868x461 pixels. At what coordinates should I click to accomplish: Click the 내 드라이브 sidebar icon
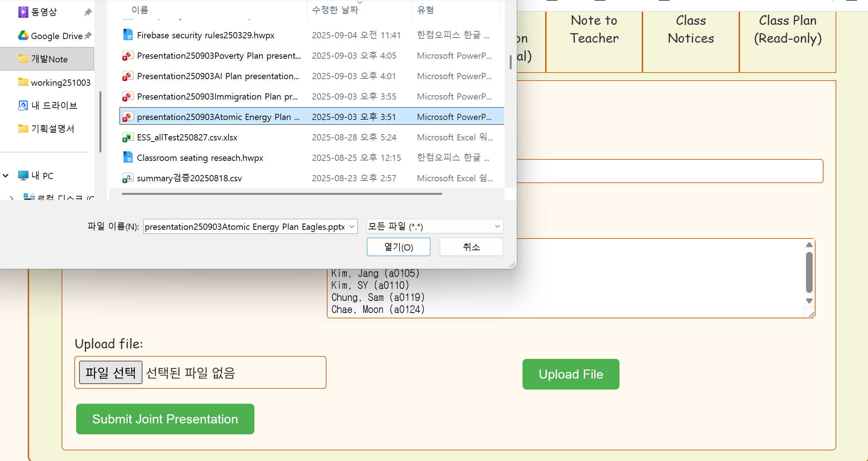23,106
